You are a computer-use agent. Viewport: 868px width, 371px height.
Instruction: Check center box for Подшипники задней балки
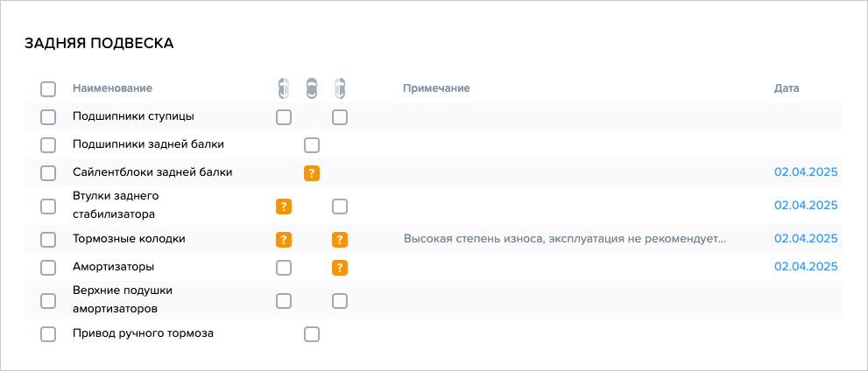tap(312, 145)
